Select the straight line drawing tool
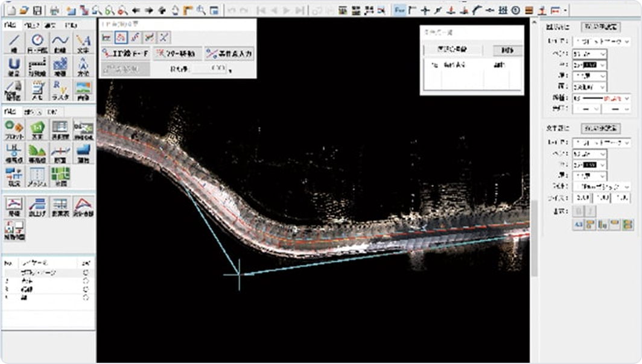Image resolution: width=642 pixels, height=364 pixels. click(x=14, y=43)
